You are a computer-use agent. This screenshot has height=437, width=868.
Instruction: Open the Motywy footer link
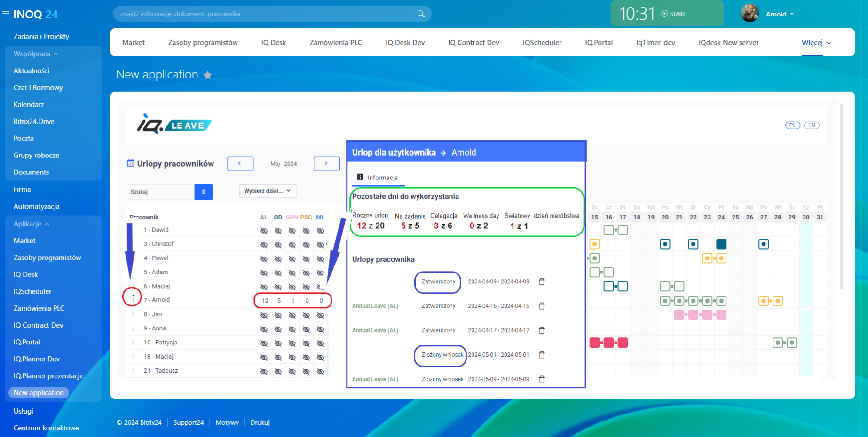[x=227, y=422]
